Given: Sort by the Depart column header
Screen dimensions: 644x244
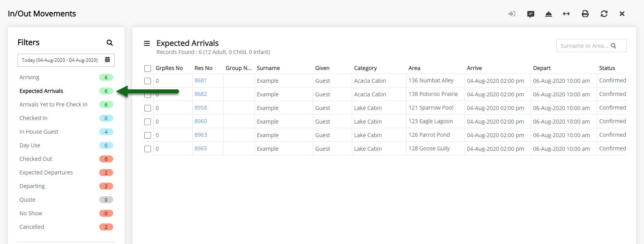Looking at the screenshot, I should [x=542, y=68].
